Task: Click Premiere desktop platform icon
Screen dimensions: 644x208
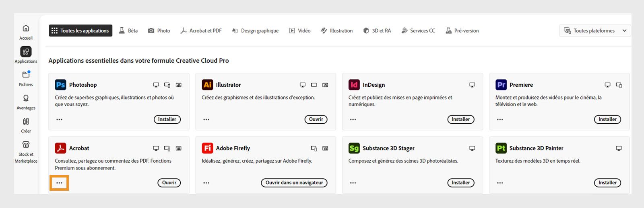Action: pos(608,85)
